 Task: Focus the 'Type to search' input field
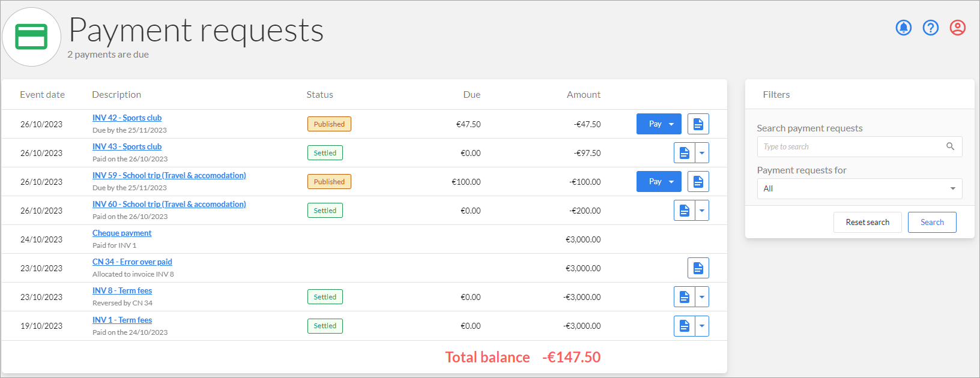click(859, 146)
